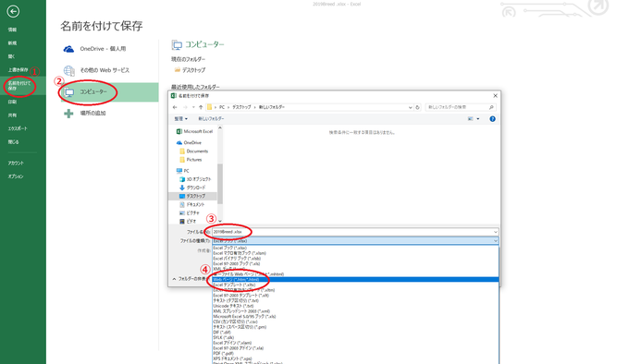
Task: Click the green plus add-place icon
Action: (x=68, y=114)
